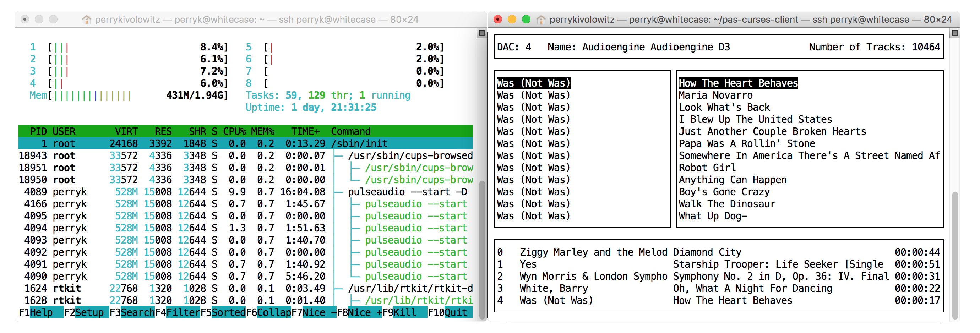Sort by the RES column header
The image size is (980, 333).
tap(163, 131)
